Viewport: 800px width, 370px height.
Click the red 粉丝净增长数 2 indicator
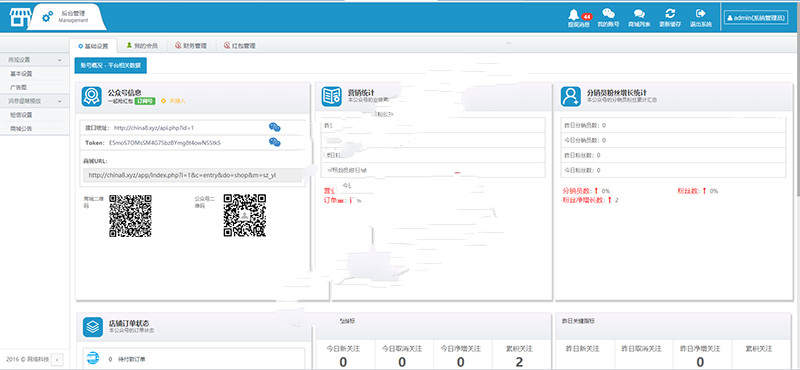[590, 200]
